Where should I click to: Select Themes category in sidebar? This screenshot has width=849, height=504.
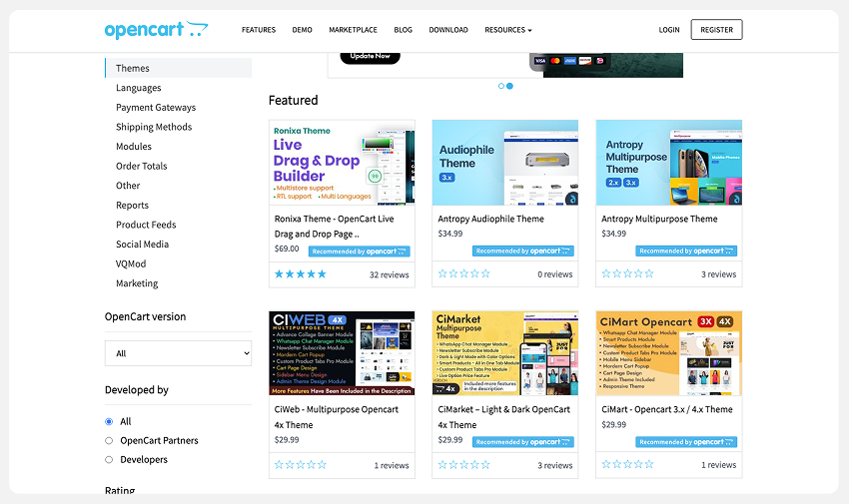pyautogui.click(x=178, y=68)
